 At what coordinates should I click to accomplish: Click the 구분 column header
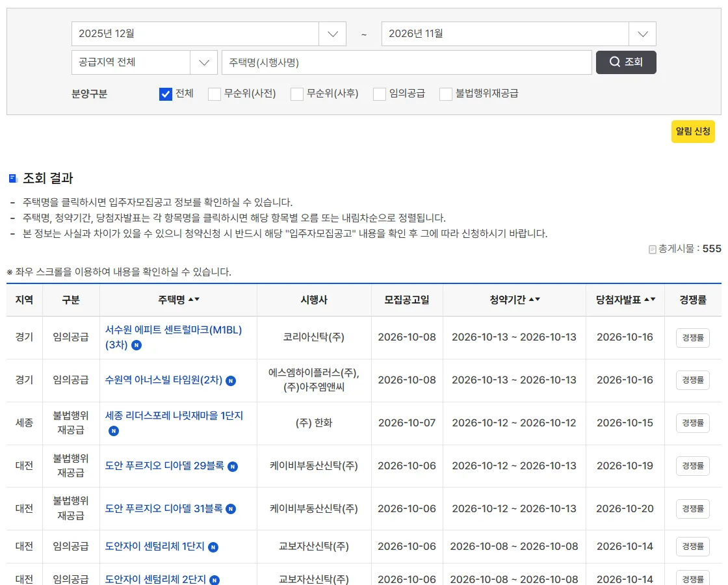pyautogui.click(x=71, y=300)
